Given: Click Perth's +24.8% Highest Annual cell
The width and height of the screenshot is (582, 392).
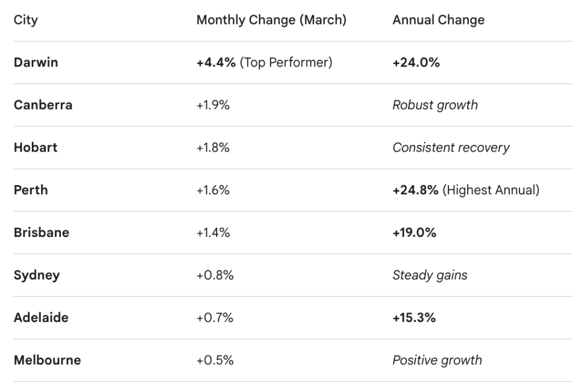Looking at the screenshot, I should 465,190.
